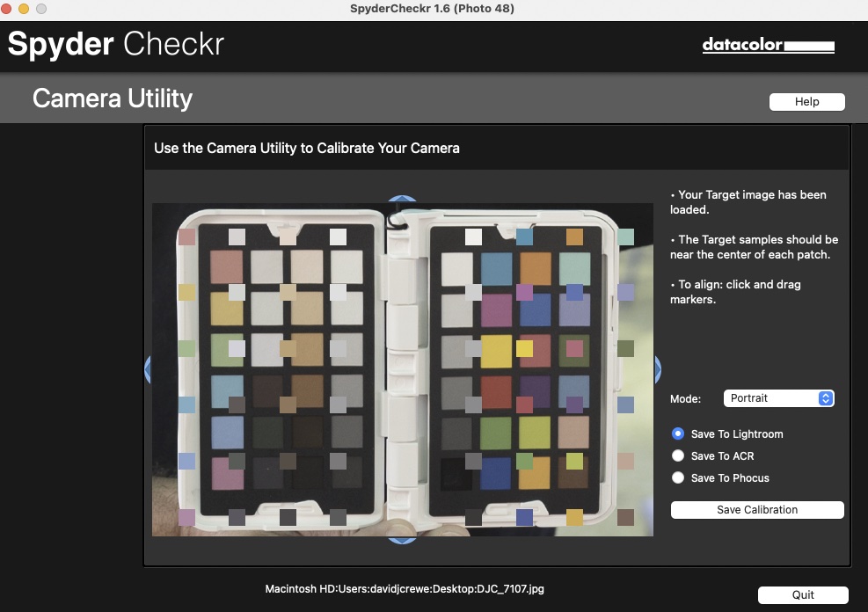Quit the Camera Utility

801,594
